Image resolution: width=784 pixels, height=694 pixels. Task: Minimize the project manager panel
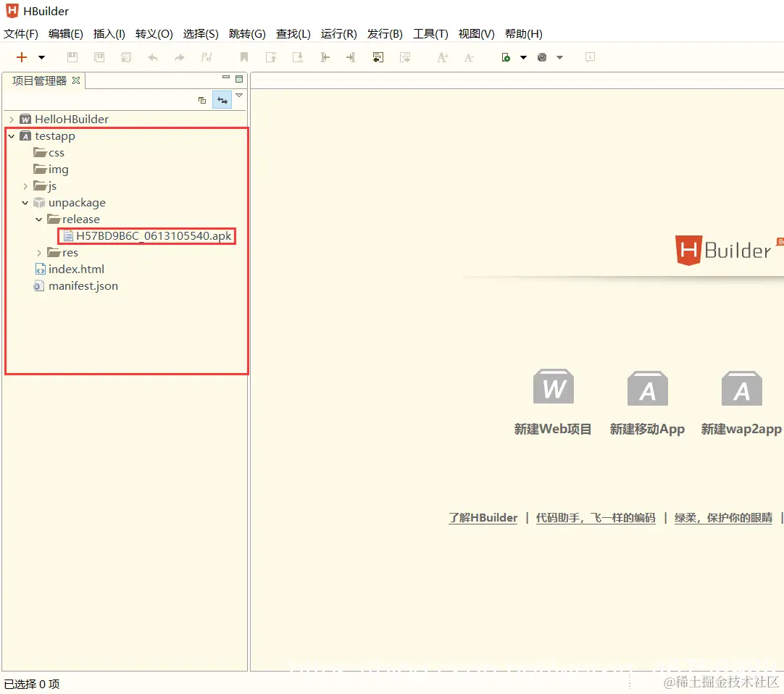(x=226, y=78)
